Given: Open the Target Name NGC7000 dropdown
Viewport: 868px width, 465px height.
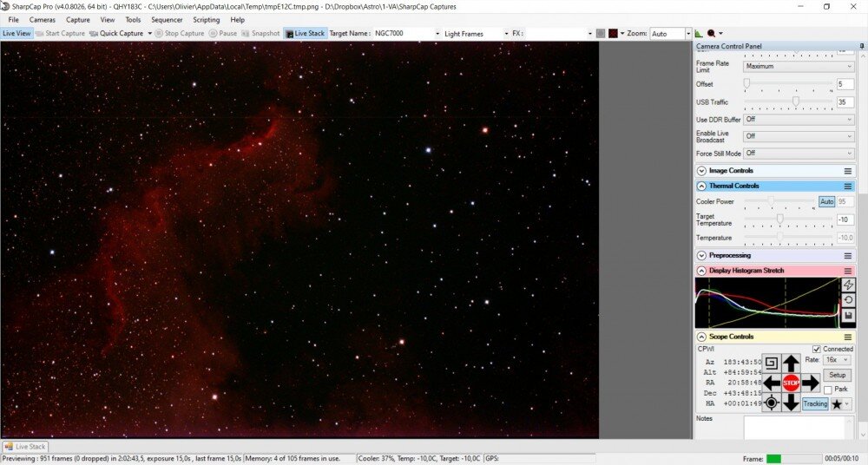Looking at the screenshot, I should click(x=437, y=34).
